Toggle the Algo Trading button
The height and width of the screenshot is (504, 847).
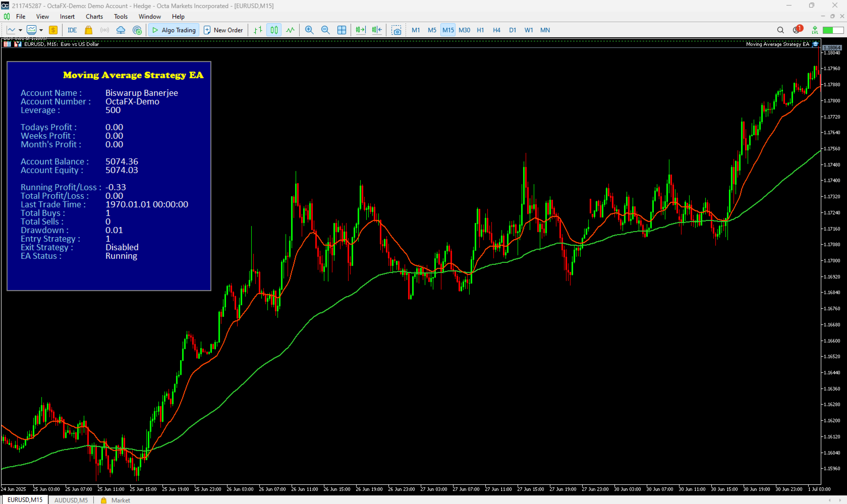[x=174, y=30]
